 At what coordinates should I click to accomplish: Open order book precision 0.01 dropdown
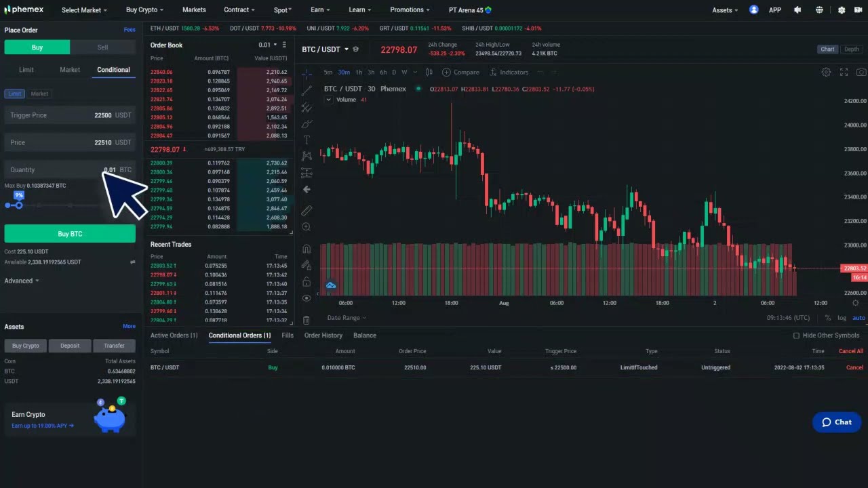(x=268, y=45)
